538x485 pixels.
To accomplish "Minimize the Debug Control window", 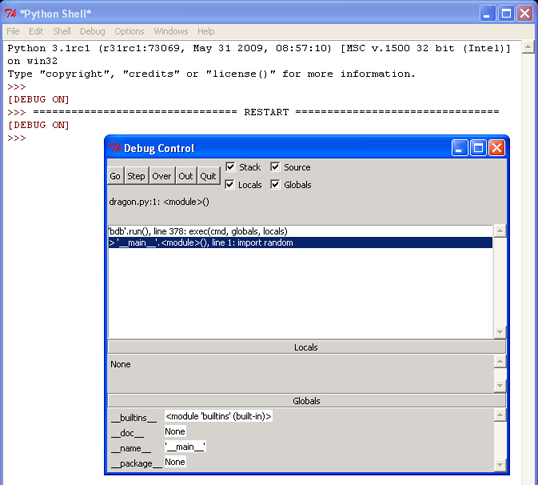I will click(x=459, y=148).
